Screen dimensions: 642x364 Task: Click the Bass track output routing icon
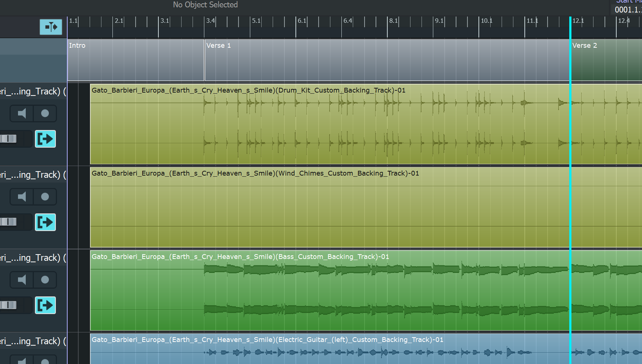tap(45, 305)
